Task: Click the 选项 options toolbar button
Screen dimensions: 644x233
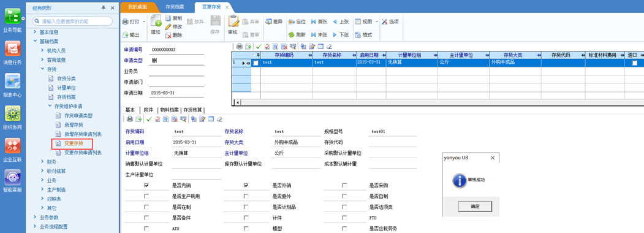Action: tap(390, 22)
